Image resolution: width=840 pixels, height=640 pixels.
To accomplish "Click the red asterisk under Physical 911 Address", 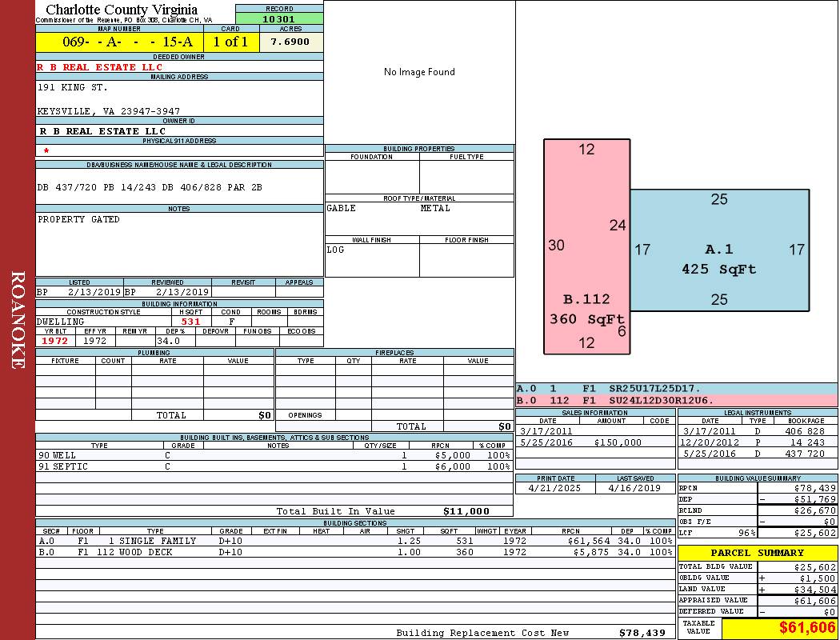I will tap(46, 151).
